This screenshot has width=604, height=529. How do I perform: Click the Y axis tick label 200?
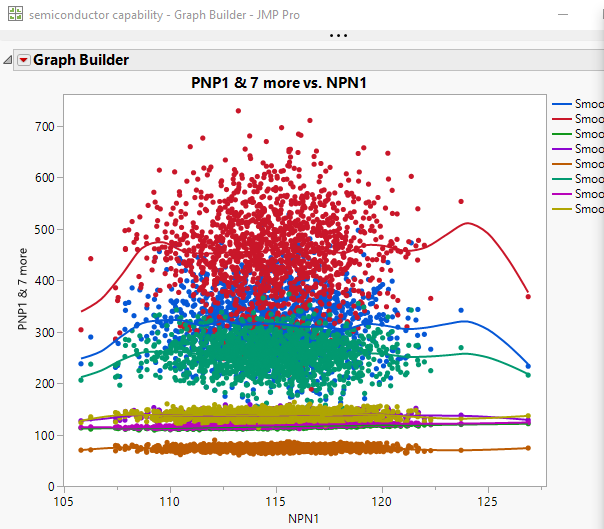45,384
